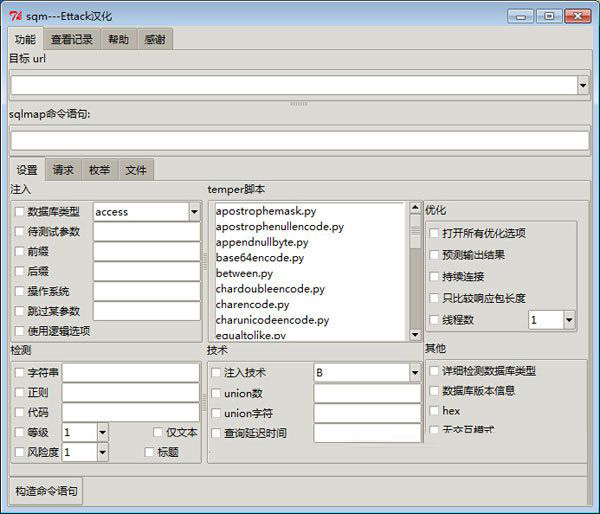Click the 构造命令语句 button
600x514 pixels.
click(x=46, y=491)
